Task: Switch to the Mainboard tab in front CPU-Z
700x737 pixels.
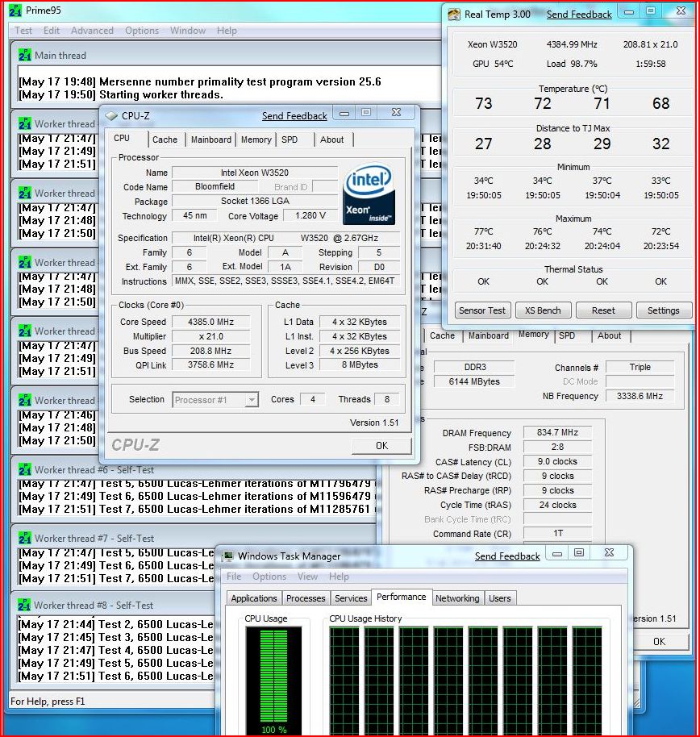Action: tap(211, 139)
